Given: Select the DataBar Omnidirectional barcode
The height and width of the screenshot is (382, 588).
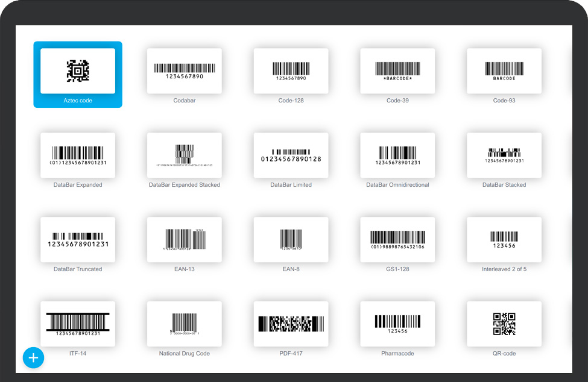Looking at the screenshot, I should point(397,155).
